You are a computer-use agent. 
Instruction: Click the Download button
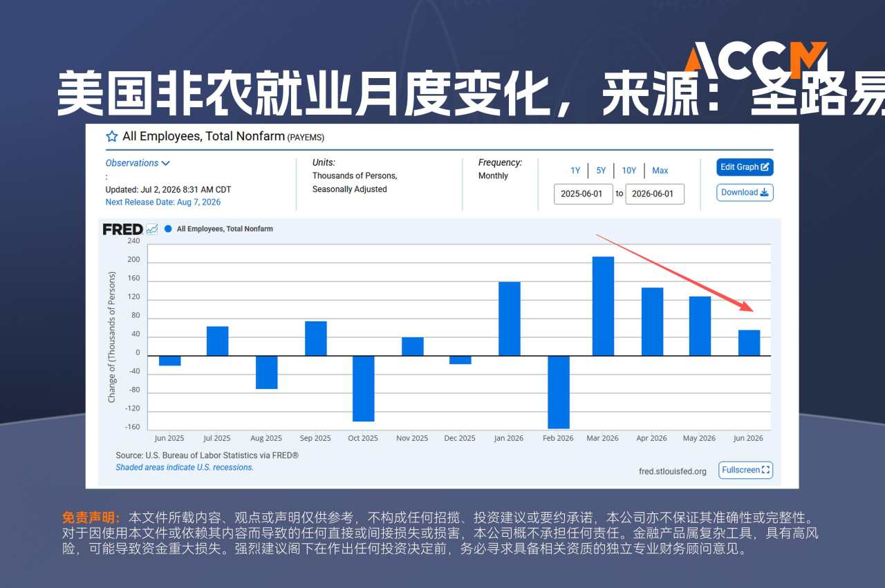(x=745, y=193)
